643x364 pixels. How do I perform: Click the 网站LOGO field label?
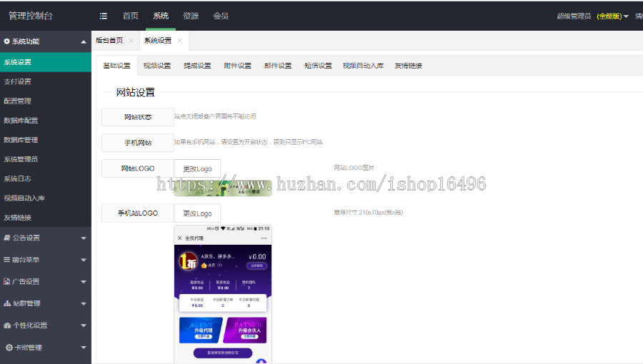point(138,168)
